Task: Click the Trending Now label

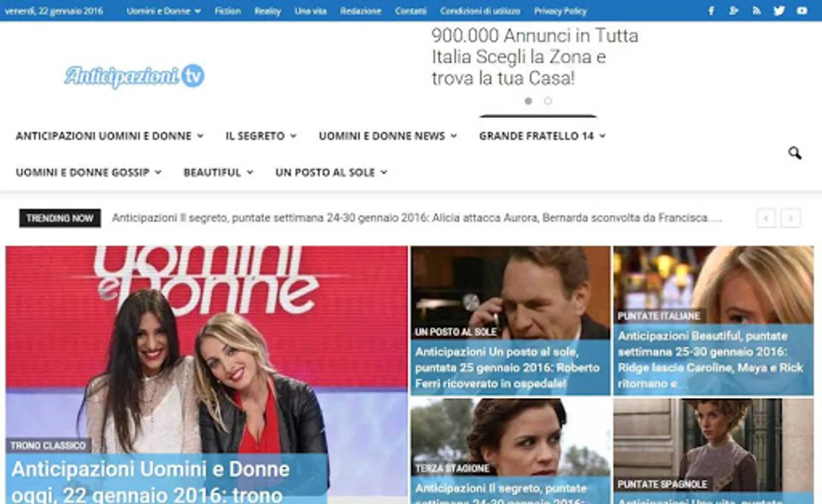Action: 60,218
